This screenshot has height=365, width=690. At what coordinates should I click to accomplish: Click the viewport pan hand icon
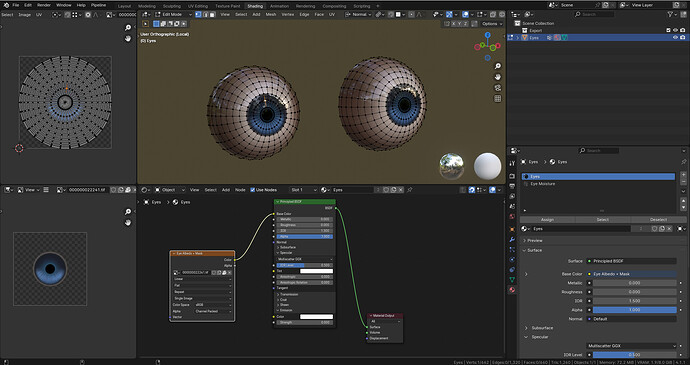[498, 77]
